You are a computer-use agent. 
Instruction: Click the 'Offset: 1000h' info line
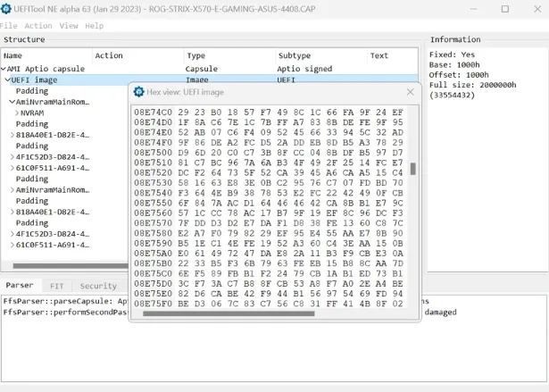pos(459,75)
